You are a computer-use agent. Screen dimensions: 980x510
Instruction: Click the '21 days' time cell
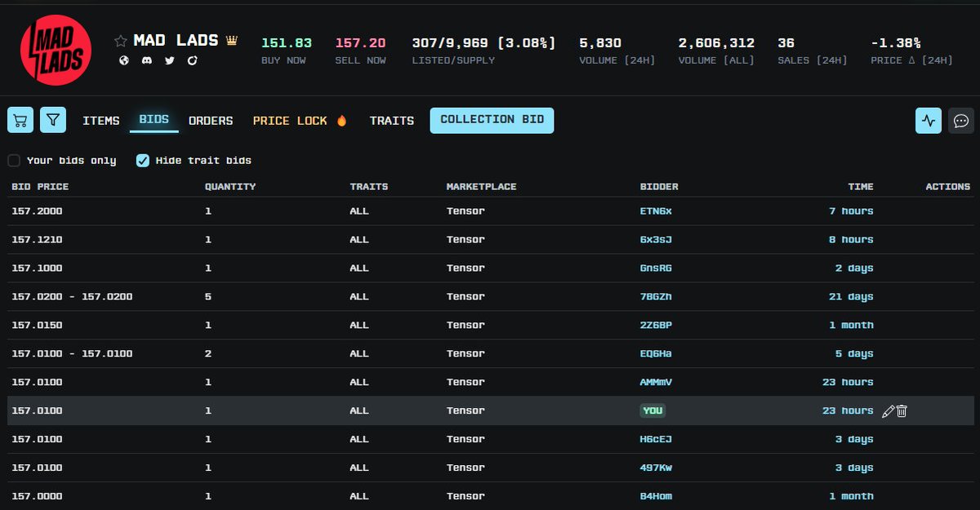click(851, 297)
